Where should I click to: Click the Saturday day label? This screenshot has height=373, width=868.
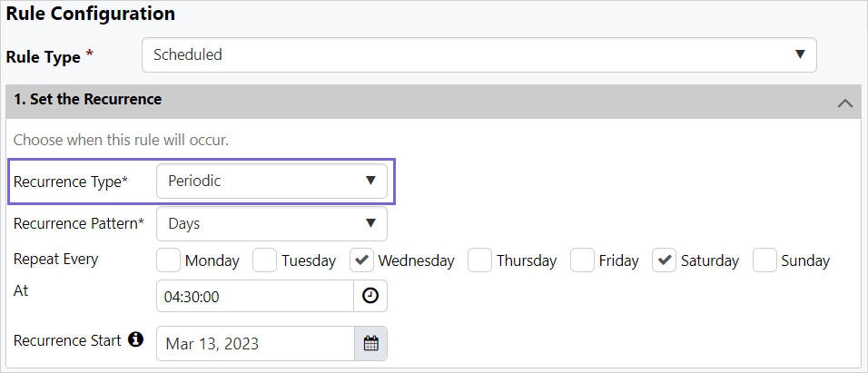[710, 261]
